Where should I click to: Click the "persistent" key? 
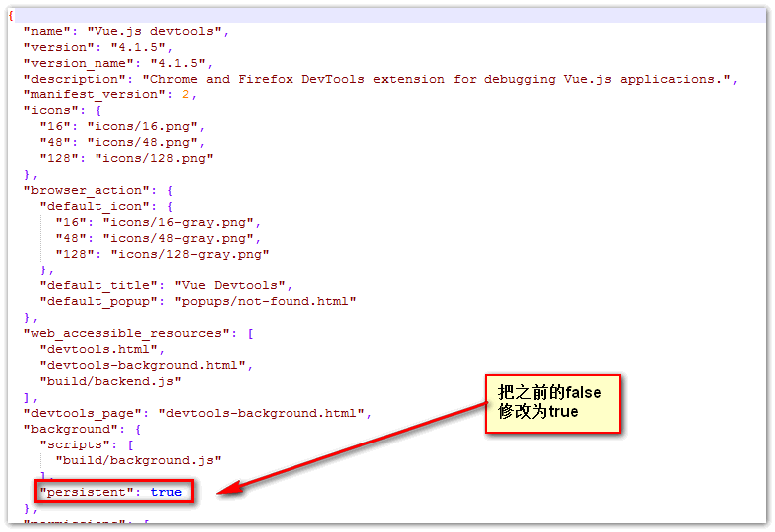pyautogui.click(x=87, y=492)
